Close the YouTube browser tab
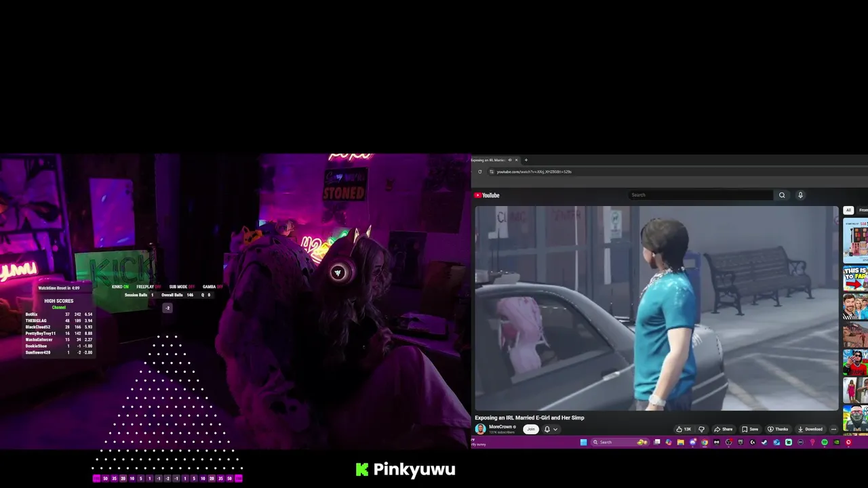Viewport: 868px width, 488px height. tap(516, 160)
